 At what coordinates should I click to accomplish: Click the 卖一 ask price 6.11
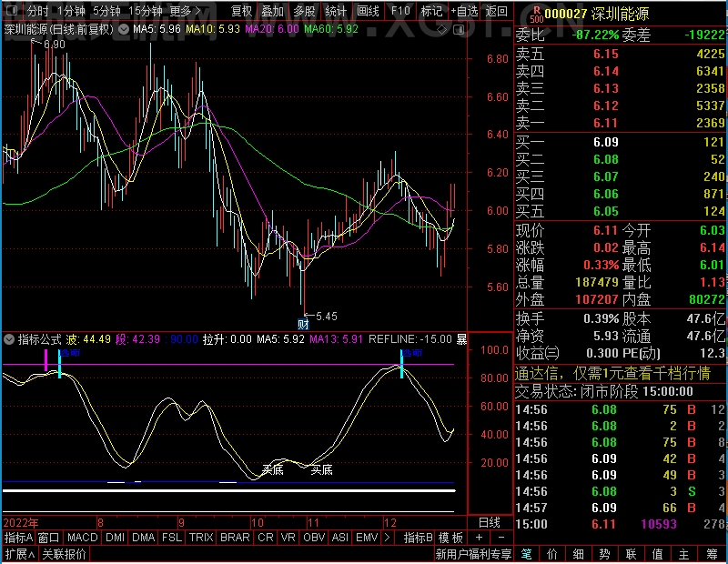tap(606, 123)
